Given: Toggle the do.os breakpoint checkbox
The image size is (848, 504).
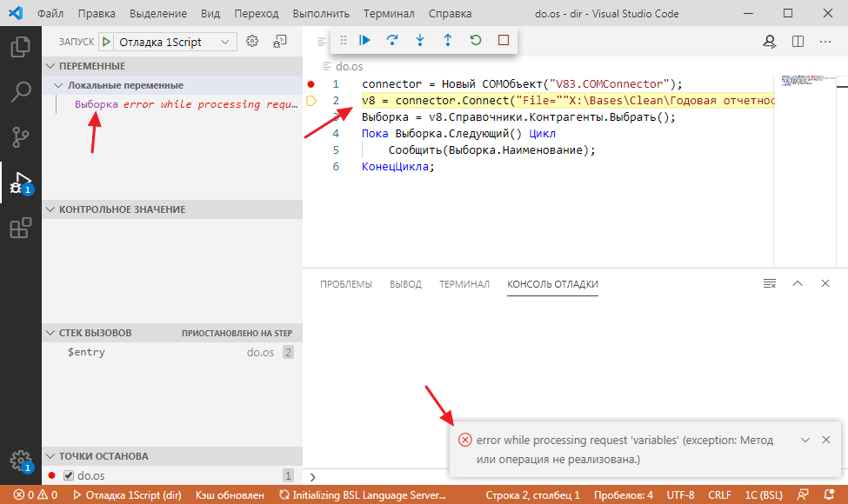Looking at the screenshot, I should 67,474.
